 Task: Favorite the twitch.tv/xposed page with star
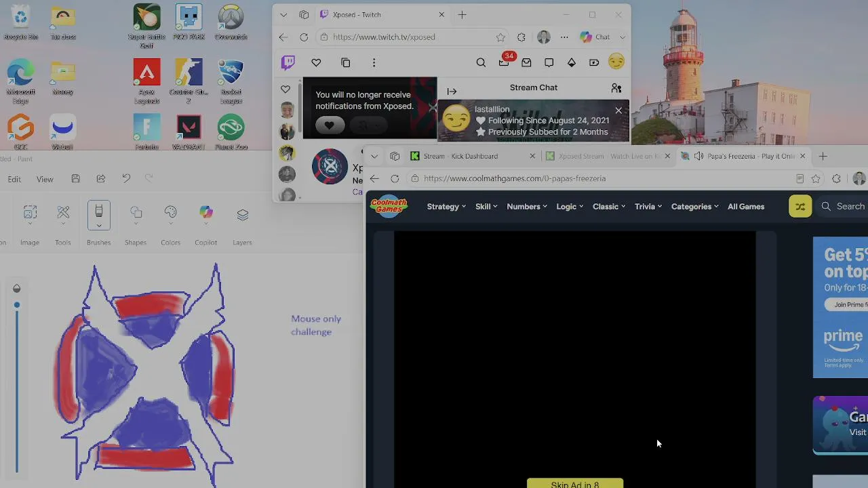[500, 37]
